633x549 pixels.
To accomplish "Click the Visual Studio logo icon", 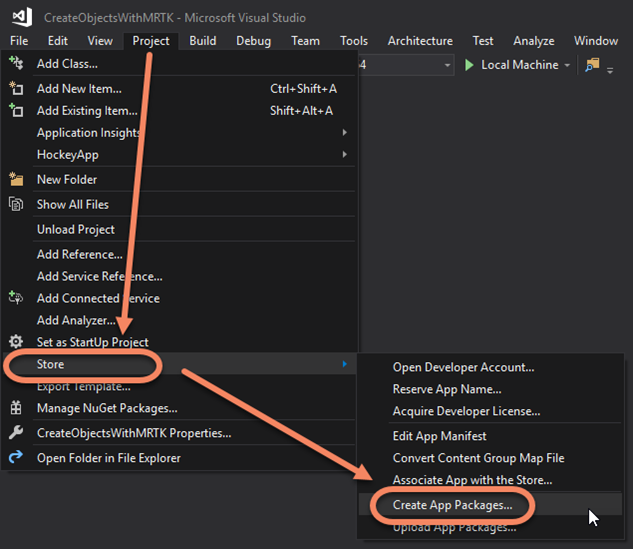I will point(22,17).
